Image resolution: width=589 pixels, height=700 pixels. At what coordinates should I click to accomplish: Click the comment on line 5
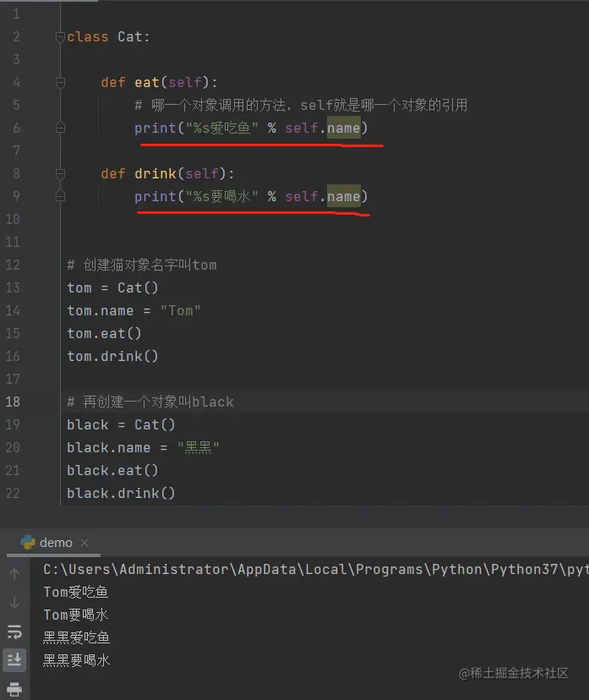[x=301, y=106]
